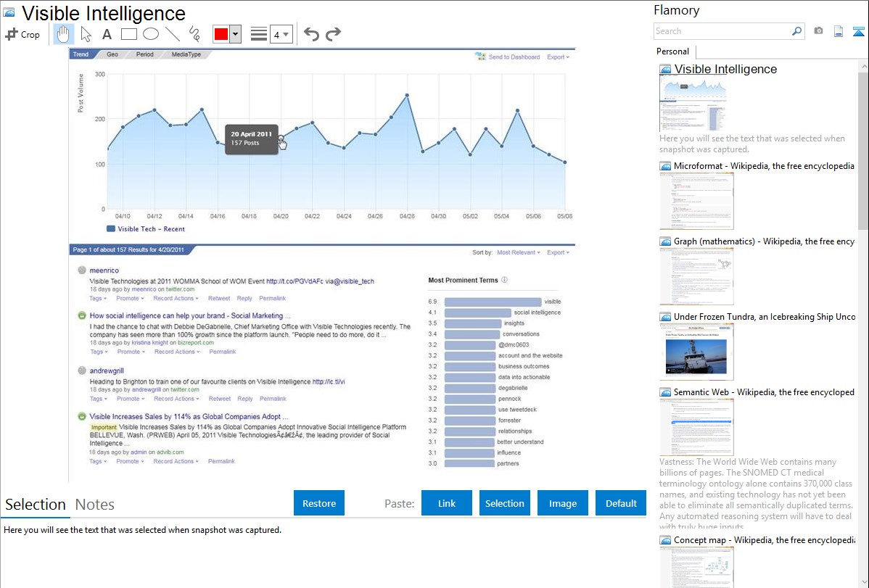Open the Personal tab
Screen dimensions: 869x588
coord(673,51)
